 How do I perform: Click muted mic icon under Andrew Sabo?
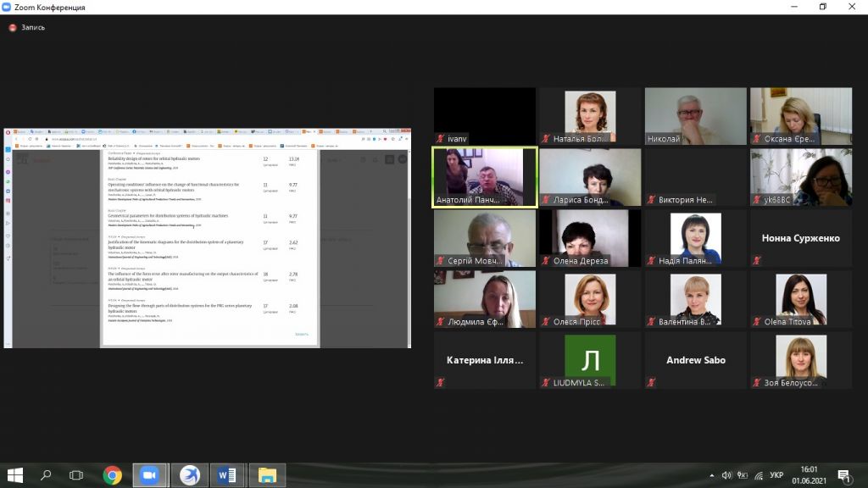pyautogui.click(x=652, y=382)
